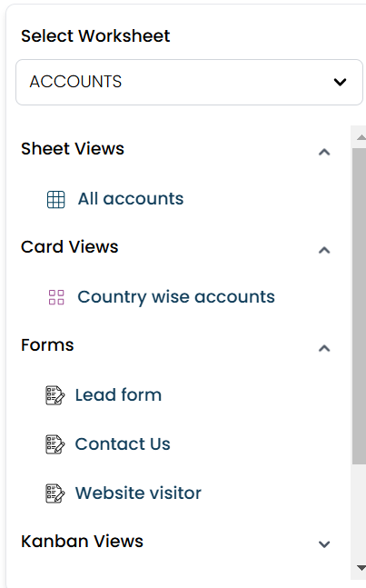This screenshot has height=588, width=366.
Task: Open the Lead form
Action: [118, 394]
